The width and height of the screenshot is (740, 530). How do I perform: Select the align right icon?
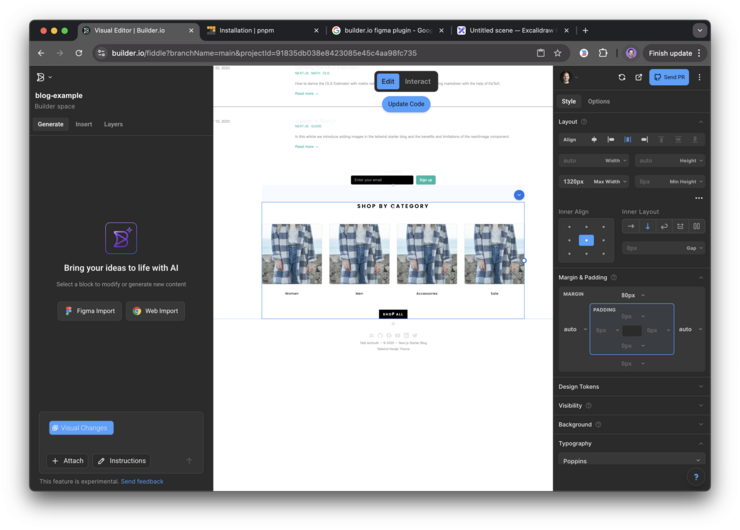point(644,139)
